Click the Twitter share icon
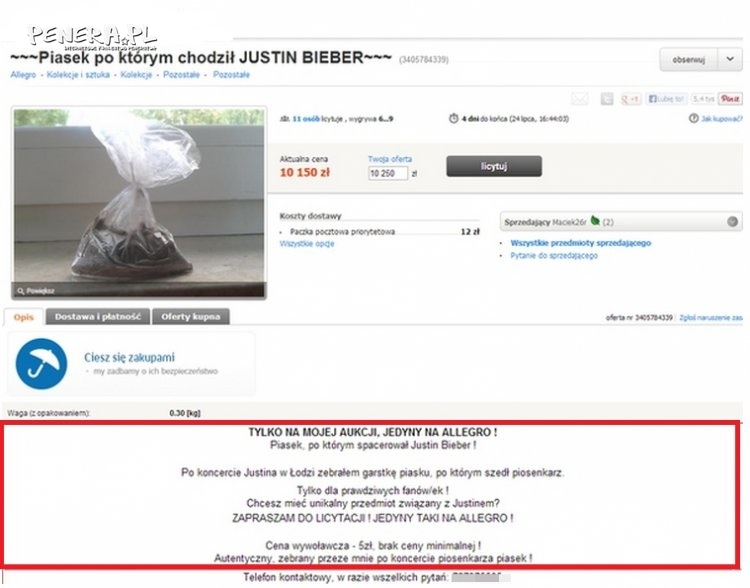 tap(607, 99)
